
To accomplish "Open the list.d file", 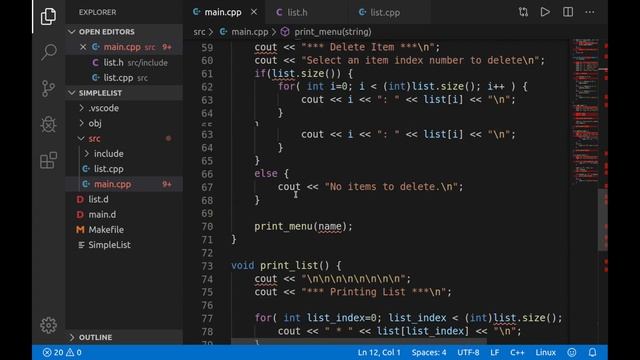I will pyautogui.click(x=124, y=199).
